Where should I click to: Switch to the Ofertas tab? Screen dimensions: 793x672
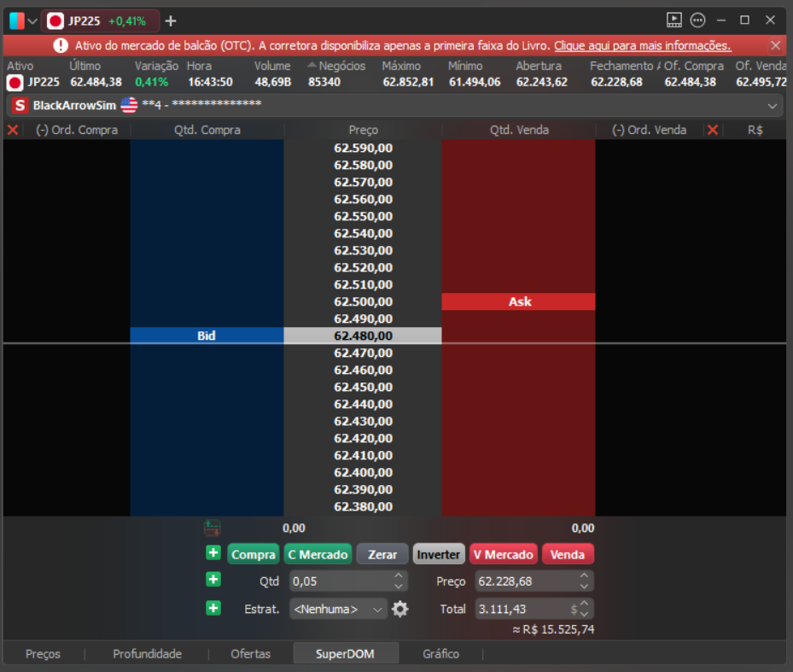tap(250, 654)
